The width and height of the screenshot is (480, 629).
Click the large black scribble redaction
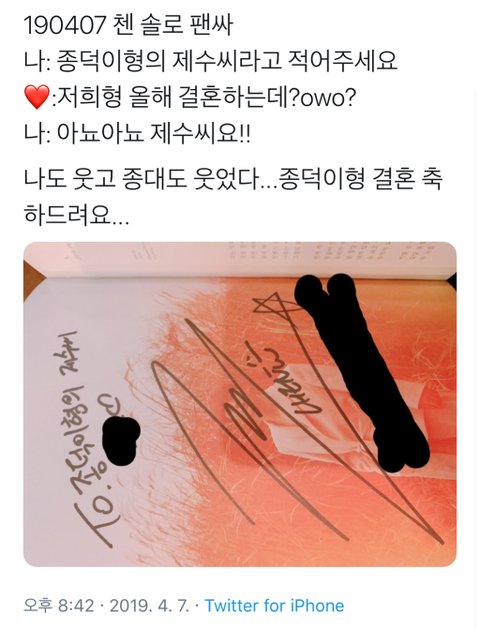tap(362, 373)
